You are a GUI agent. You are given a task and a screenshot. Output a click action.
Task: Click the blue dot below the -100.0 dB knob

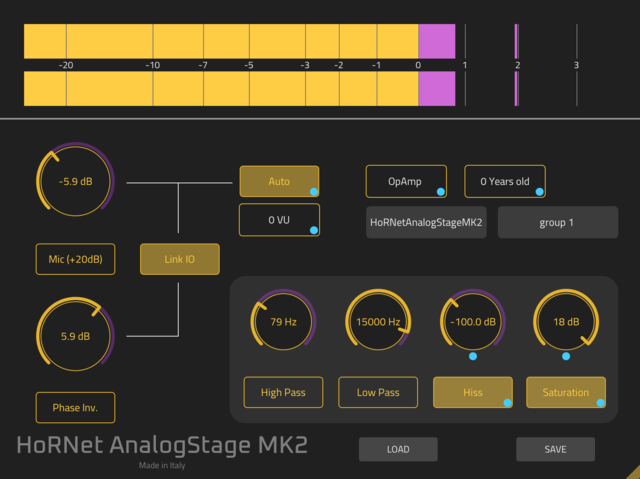coord(473,356)
